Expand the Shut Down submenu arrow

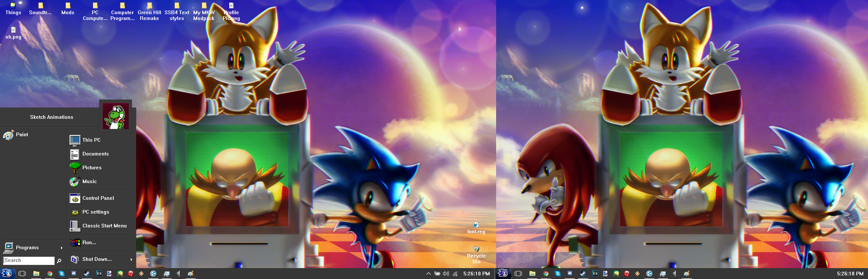click(x=131, y=259)
